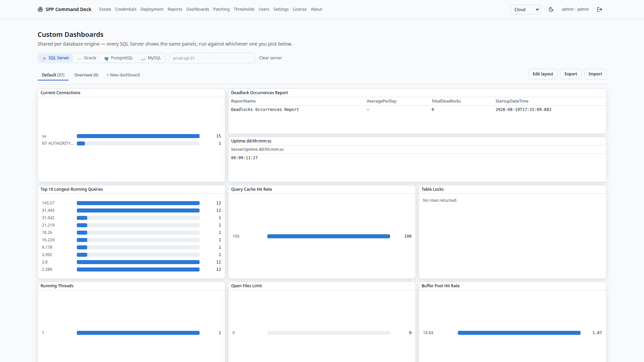Select PostgreSQL engine tab
The image size is (644, 362).
pos(119,58)
